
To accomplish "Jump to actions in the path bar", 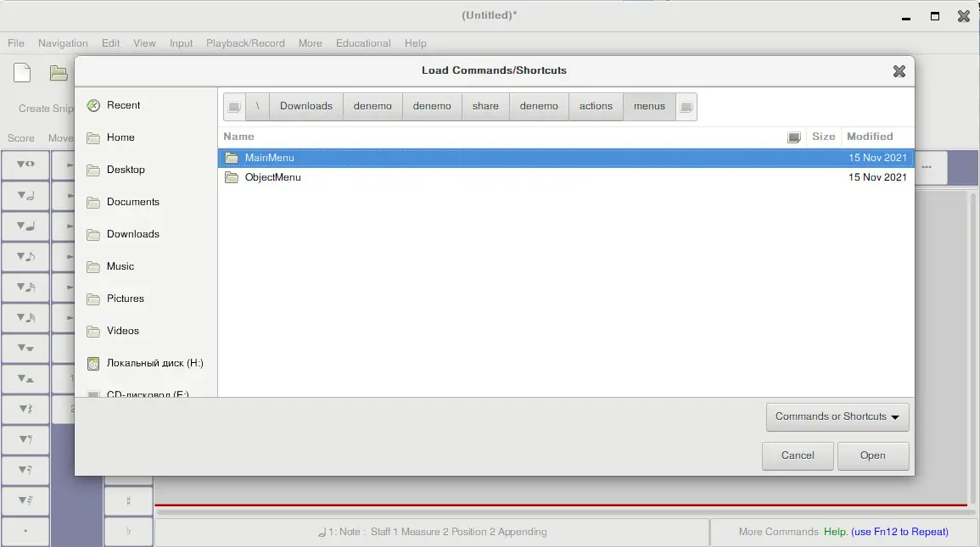I will [596, 107].
